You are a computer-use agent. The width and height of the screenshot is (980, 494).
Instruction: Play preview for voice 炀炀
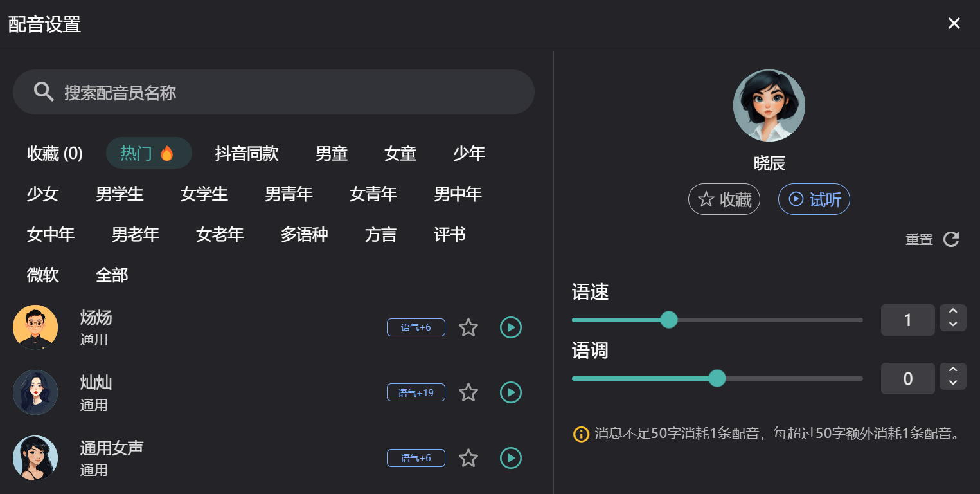510,327
